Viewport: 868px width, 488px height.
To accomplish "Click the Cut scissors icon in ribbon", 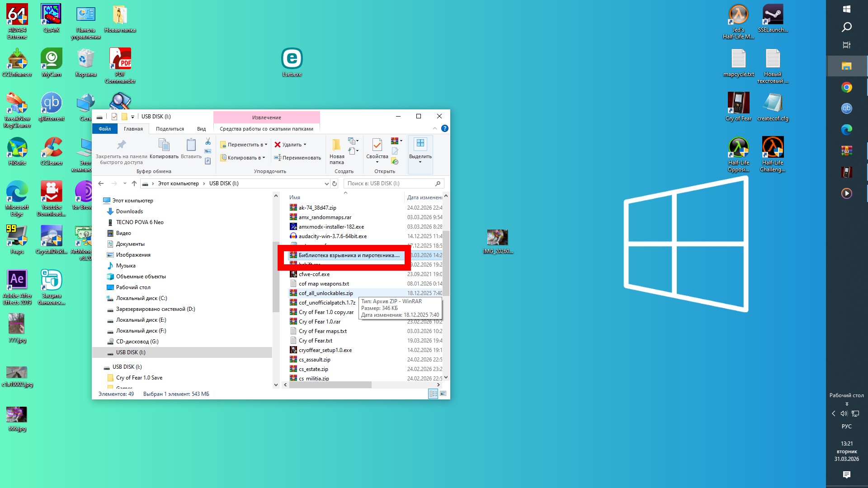I will pyautogui.click(x=208, y=142).
